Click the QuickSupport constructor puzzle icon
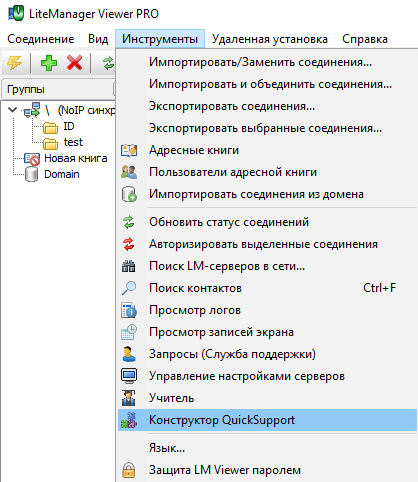This screenshot has height=482, width=418. pos(129,420)
